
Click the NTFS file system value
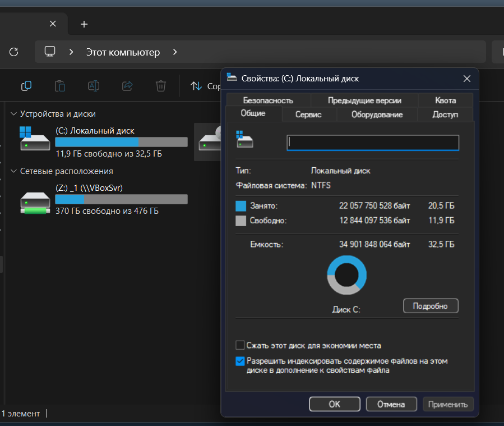[321, 185]
